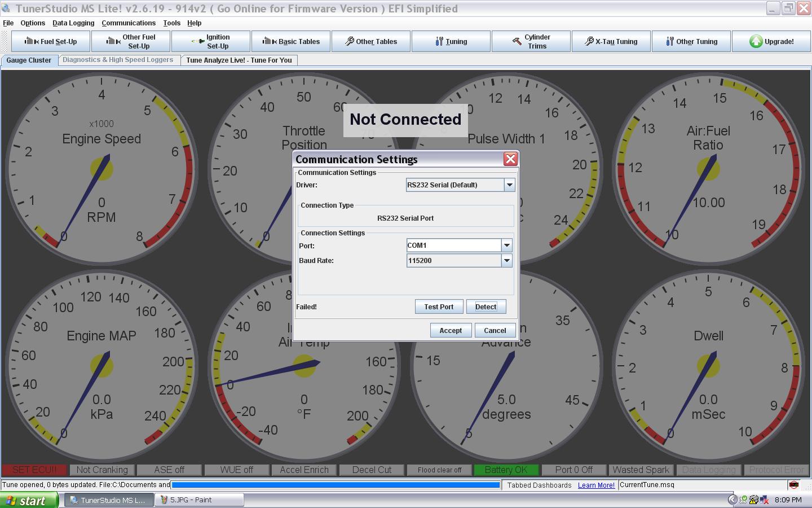Click the Battery OK indicator
Screen dimensions: 812x508
(506, 470)
